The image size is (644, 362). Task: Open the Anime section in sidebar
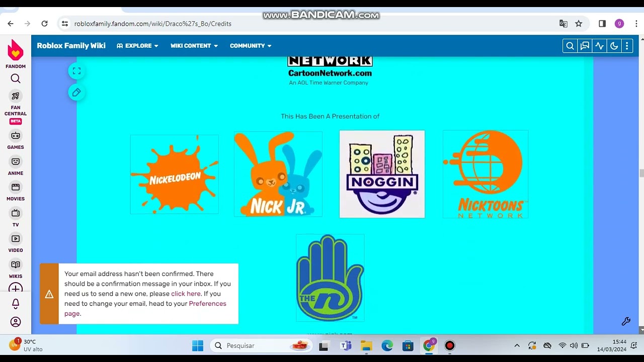[x=16, y=166]
